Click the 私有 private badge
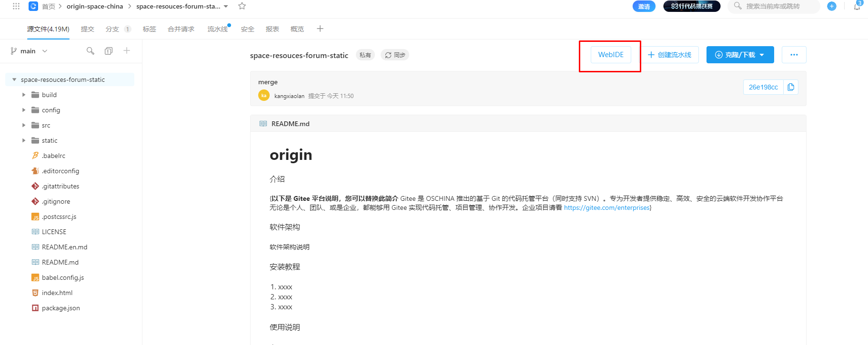This screenshot has width=868, height=345. pos(365,55)
